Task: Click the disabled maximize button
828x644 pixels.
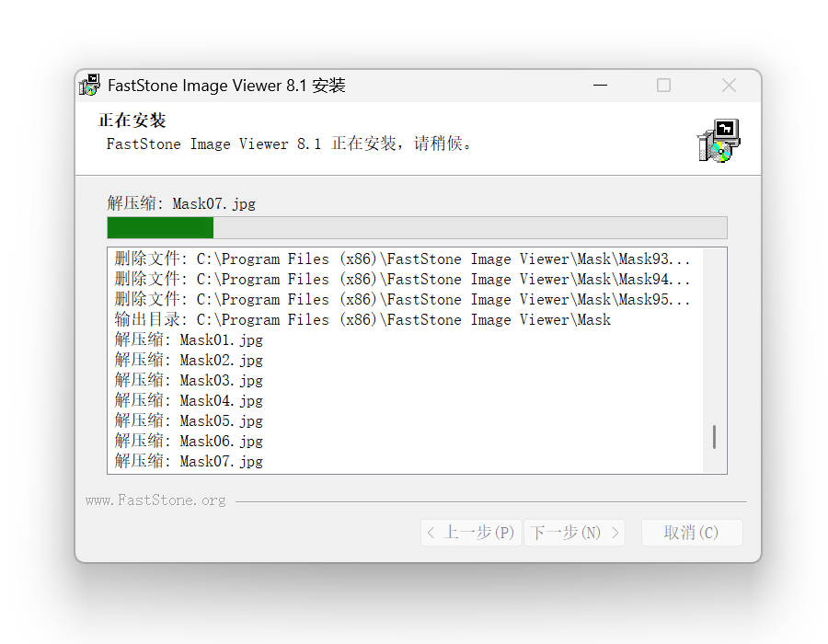Action: tap(663, 85)
